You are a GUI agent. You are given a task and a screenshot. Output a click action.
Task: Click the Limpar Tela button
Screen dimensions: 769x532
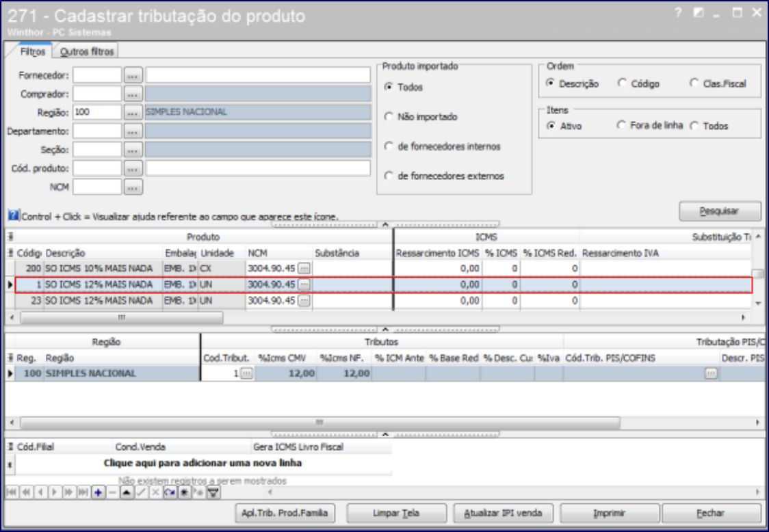pyautogui.click(x=395, y=513)
